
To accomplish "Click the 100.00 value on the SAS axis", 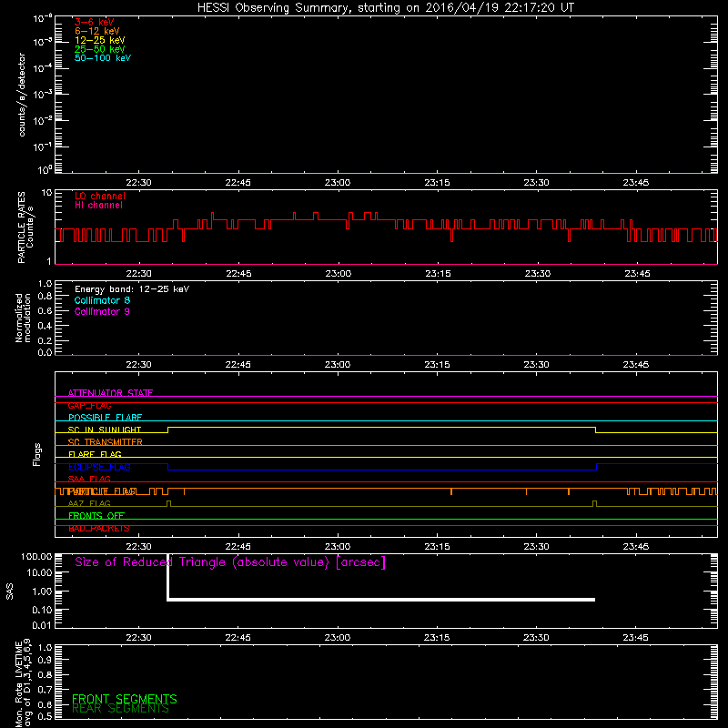I will tap(36, 557).
